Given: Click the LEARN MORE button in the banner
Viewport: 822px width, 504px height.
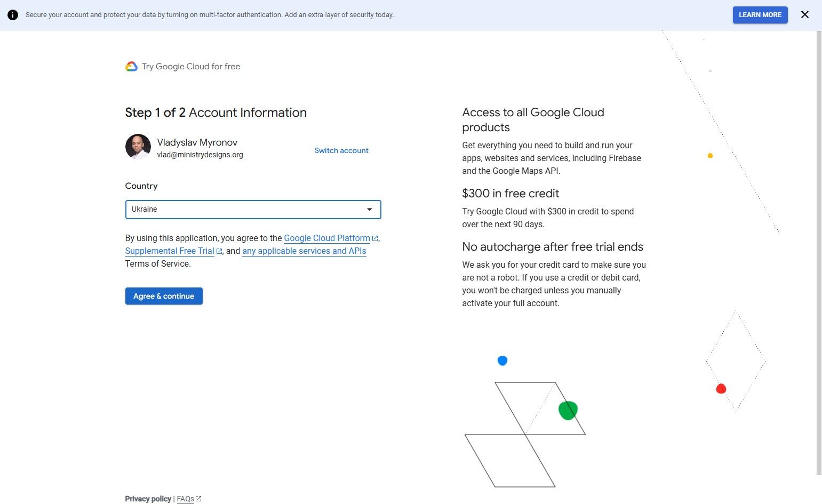Looking at the screenshot, I should pos(760,15).
